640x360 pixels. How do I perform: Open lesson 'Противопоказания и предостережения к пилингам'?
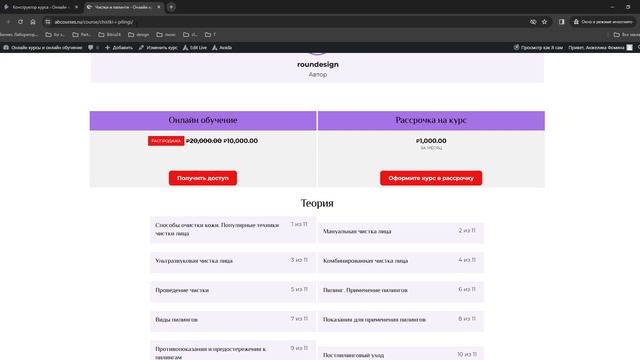pos(233,351)
